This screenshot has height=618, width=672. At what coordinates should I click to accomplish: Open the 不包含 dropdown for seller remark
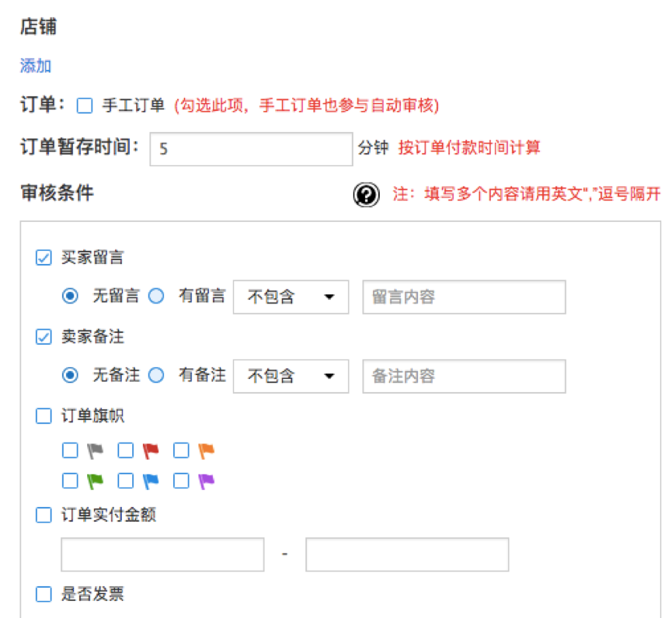291,376
